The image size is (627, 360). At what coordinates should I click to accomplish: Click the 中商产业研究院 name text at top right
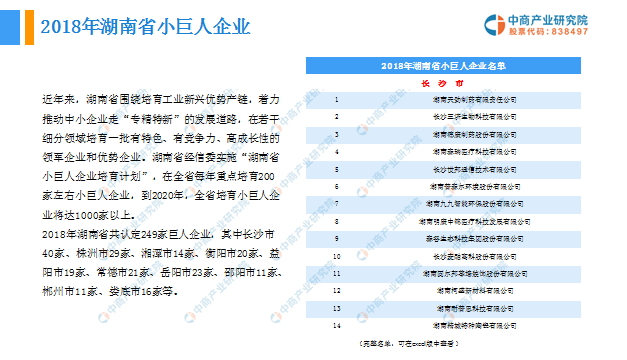pyautogui.click(x=548, y=20)
